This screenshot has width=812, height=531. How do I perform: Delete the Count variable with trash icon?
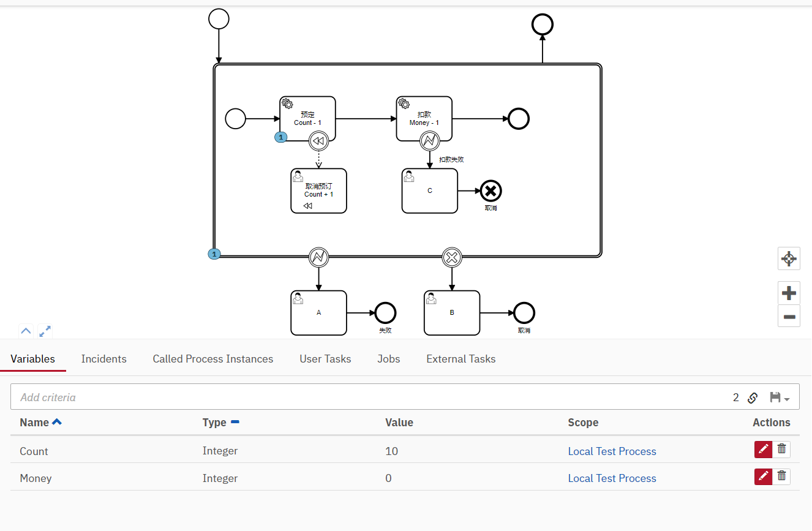point(781,449)
